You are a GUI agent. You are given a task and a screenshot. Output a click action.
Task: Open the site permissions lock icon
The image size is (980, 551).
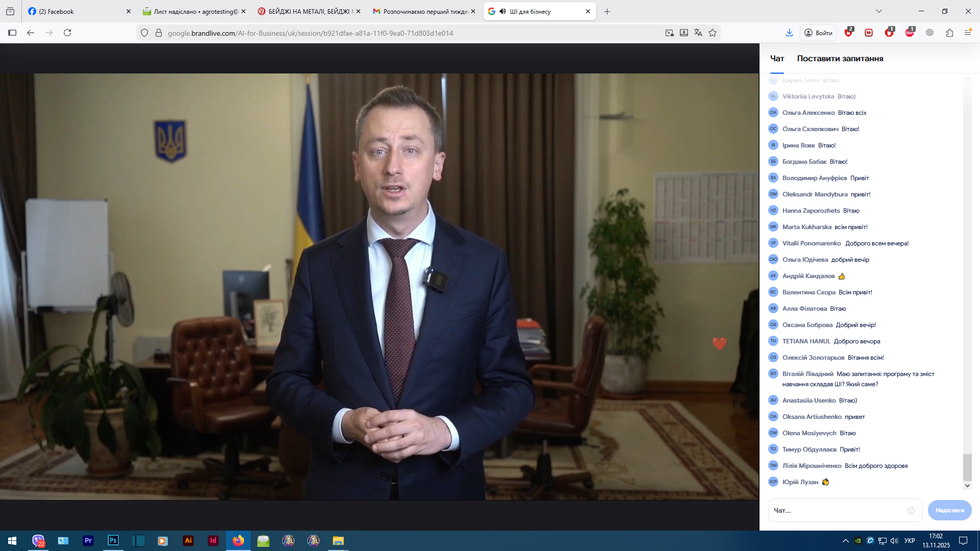(159, 33)
